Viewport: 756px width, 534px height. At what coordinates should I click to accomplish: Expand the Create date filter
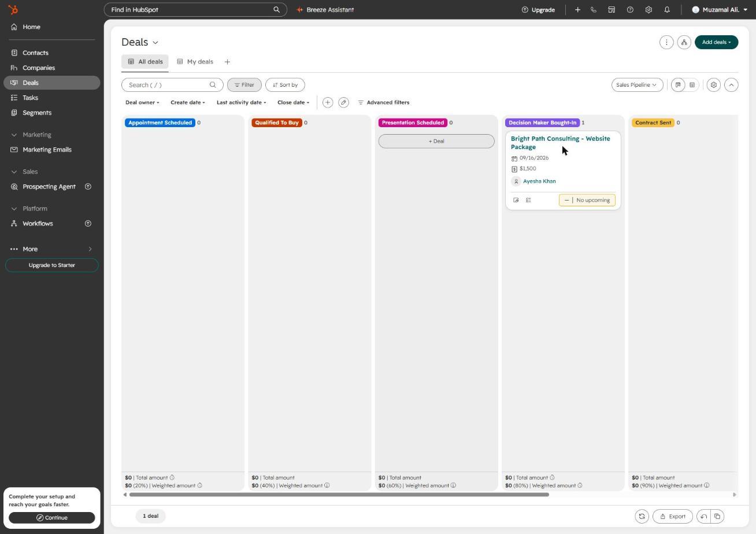[188, 102]
